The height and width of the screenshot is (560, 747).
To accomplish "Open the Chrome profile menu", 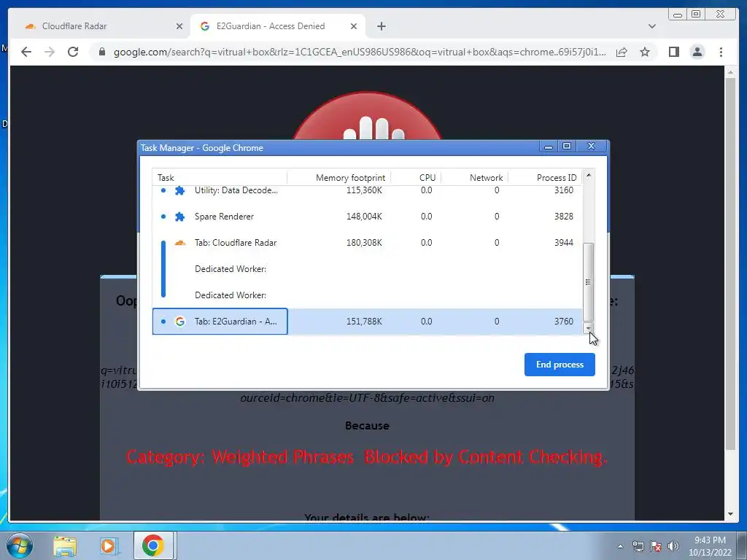I will tap(697, 52).
